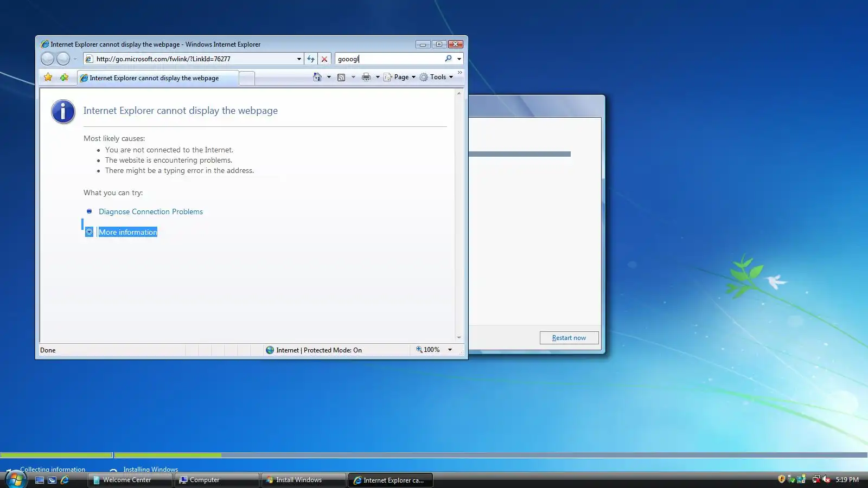
Task: Show more command bar buttons chevron
Action: pyautogui.click(x=460, y=72)
